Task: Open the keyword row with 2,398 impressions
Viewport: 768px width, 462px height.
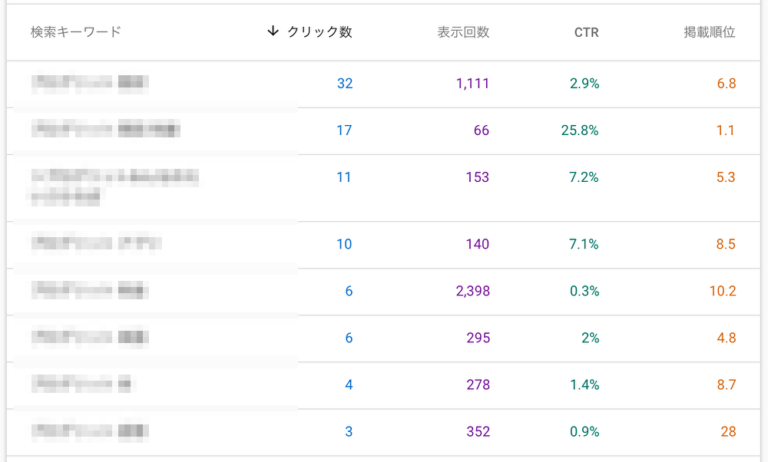Action: [x=90, y=291]
